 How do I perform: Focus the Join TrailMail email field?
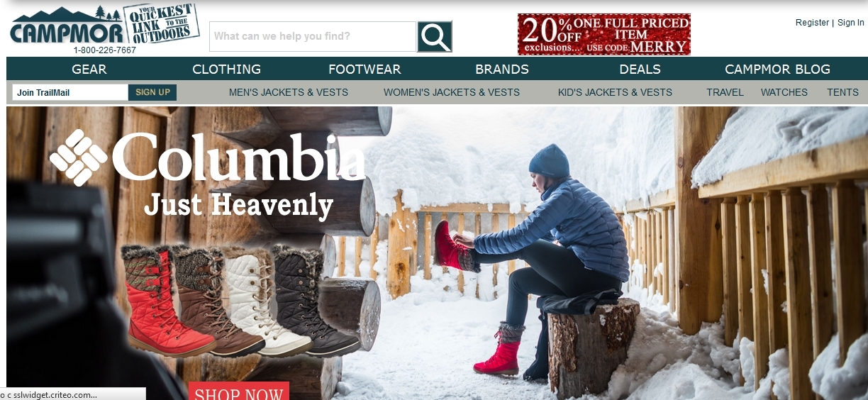coord(70,92)
